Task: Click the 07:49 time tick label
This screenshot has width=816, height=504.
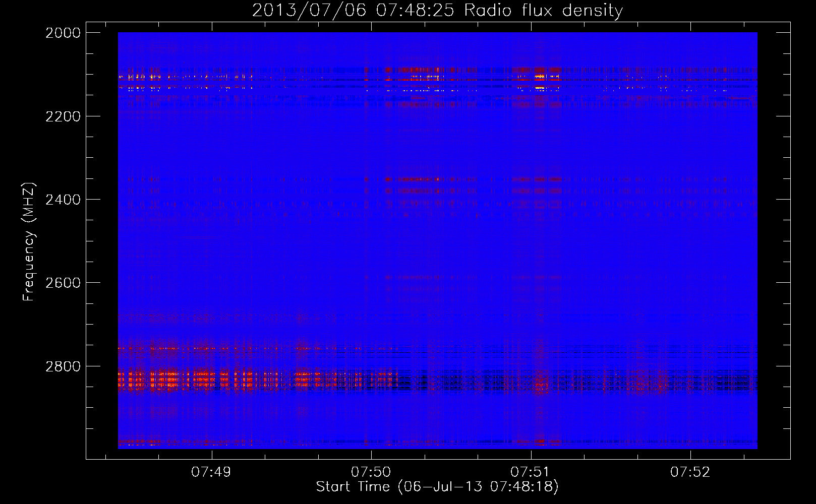Action: (x=211, y=472)
